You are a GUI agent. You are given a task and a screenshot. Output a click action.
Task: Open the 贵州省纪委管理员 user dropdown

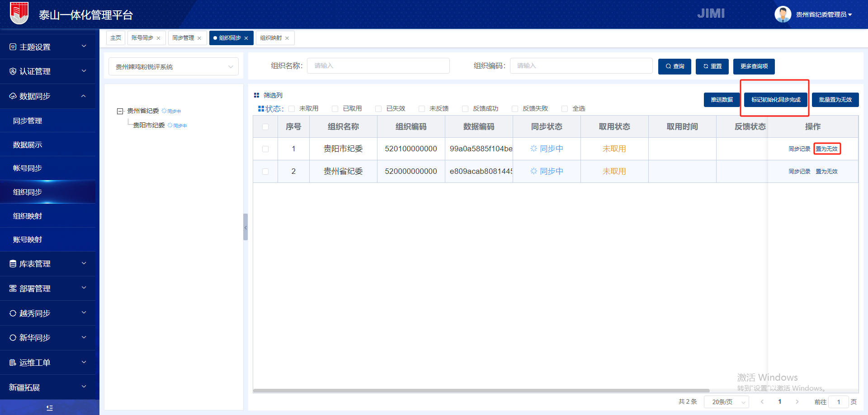coord(824,15)
